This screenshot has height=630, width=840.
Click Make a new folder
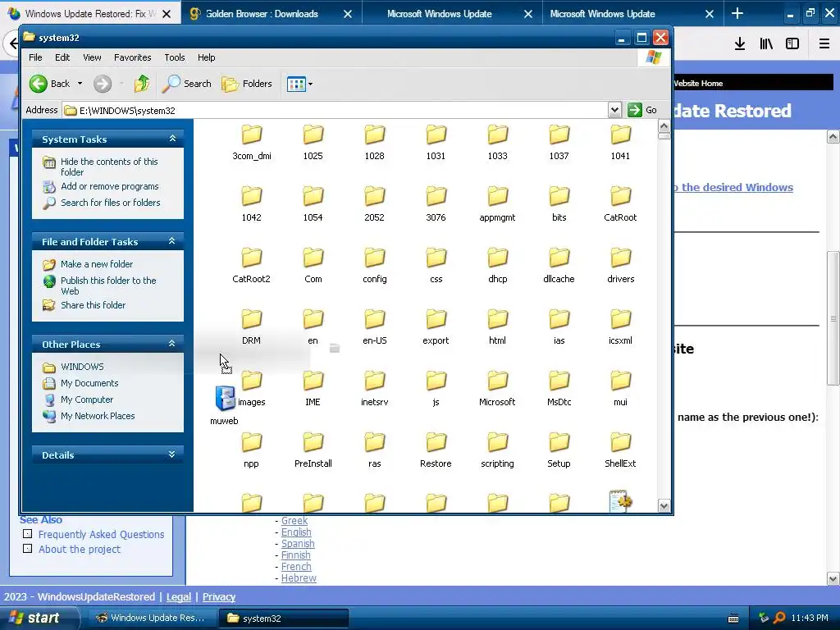click(97, 264)
